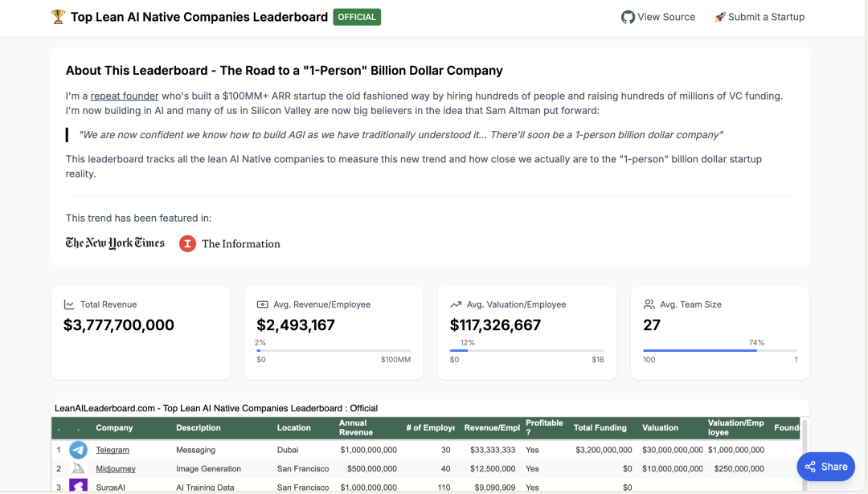Viewport: 868px width, 494px height.
Task: Click the rocket icon beside Submit a Startup
Action: click(x=719, y=17)
